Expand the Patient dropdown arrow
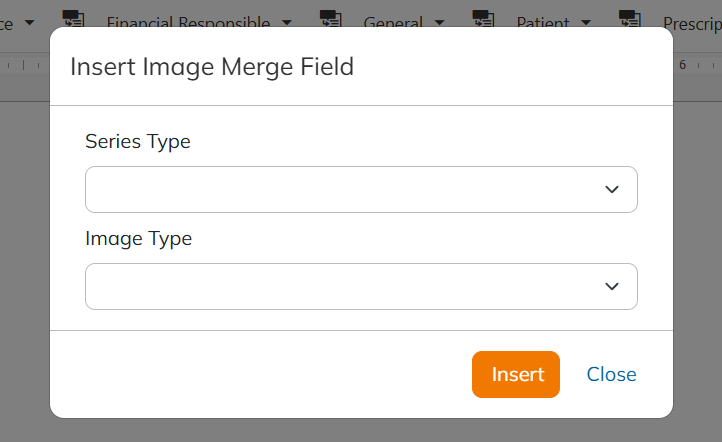 point(586,23)
